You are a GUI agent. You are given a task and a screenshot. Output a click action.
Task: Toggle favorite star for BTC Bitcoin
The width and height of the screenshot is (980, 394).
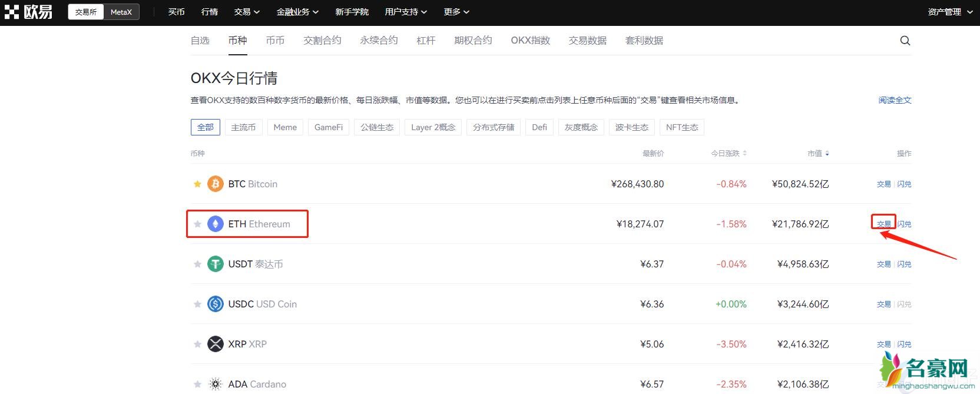197,184
